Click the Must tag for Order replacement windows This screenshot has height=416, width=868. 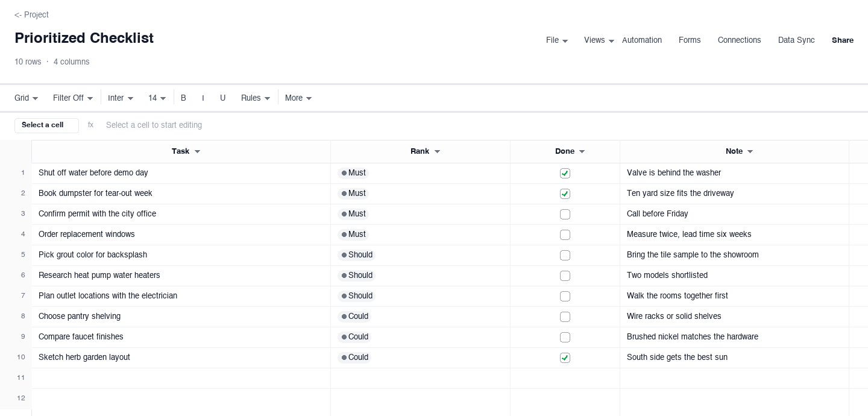pos(353,235)
